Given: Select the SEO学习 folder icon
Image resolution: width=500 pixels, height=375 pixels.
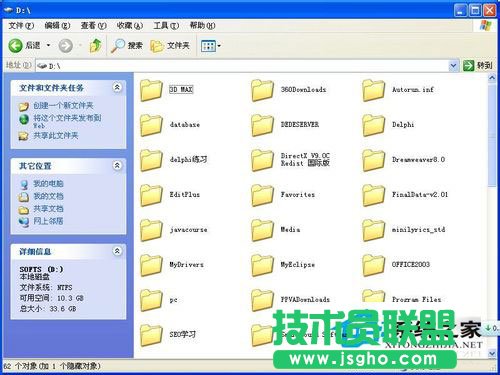Looking at the screenshot, I should [151, 335].
